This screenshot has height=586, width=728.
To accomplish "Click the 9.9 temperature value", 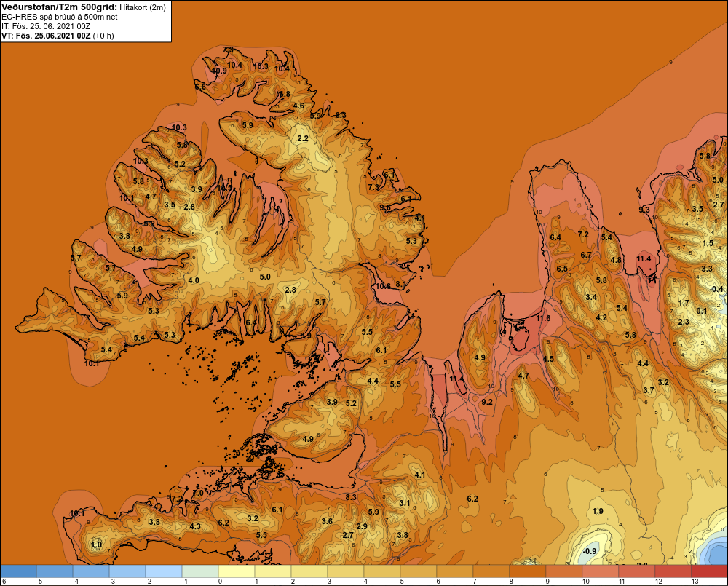I will (x=306, y=336).
